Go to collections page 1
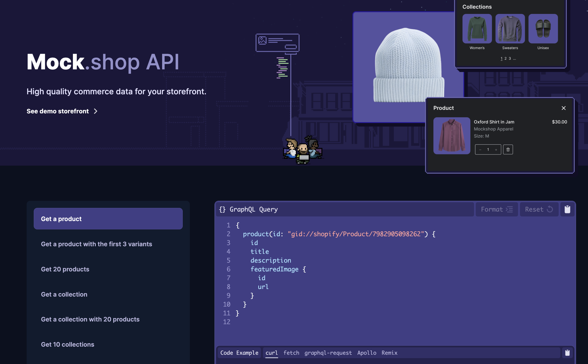The image size is (588, 364). tap(501, 58)
